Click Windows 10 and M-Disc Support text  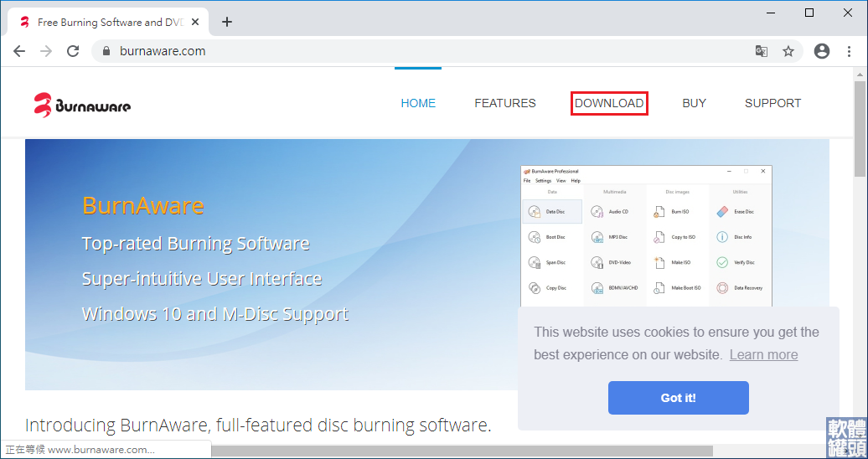click(214, 313)
